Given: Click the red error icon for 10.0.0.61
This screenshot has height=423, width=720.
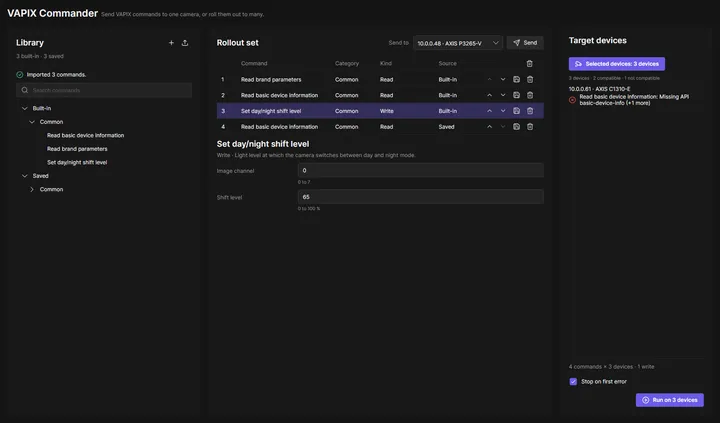Looking at the screenshot, I should pyautogui.click(x=572, y=100).
